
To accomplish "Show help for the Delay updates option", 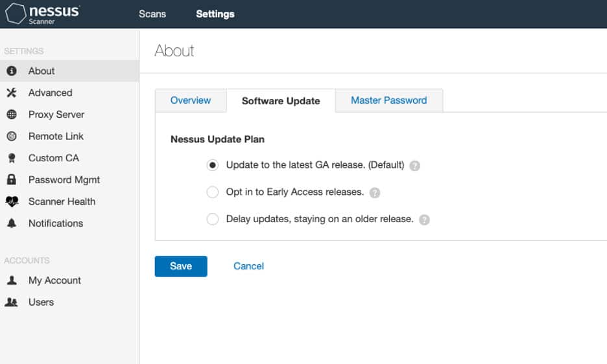I will pos(424,220).
